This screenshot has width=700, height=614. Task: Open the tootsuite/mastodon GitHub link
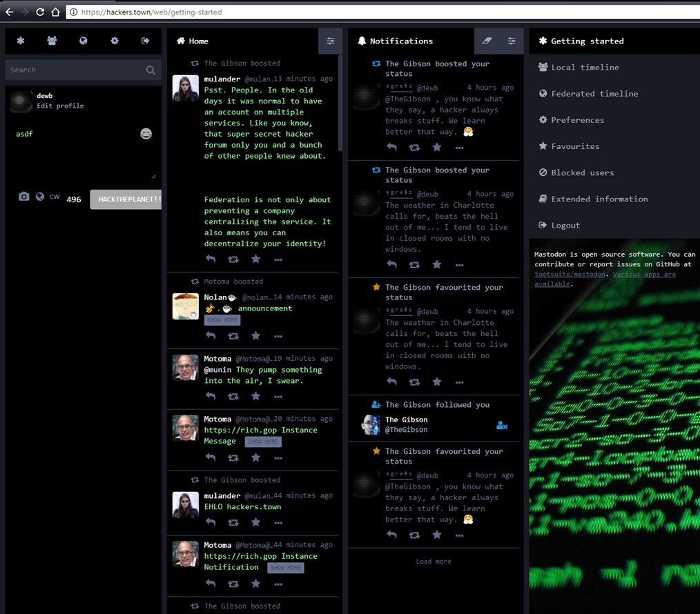click(570, 274)
